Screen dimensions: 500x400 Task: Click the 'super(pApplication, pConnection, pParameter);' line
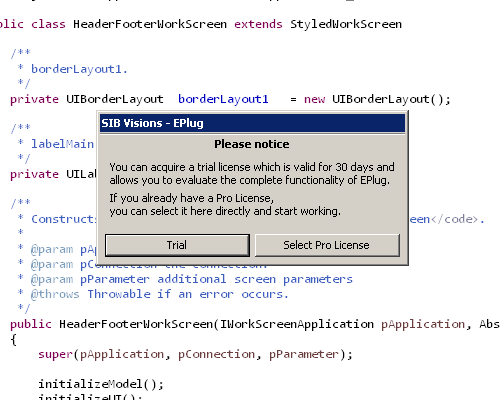pyautogui.click(x=195, y=354)
